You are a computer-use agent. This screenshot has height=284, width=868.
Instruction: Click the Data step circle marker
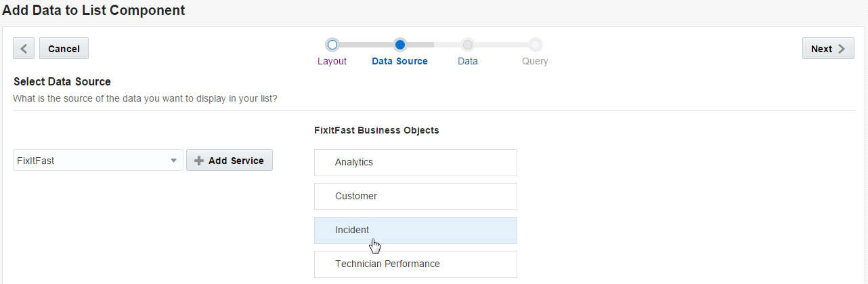(467, 45)
